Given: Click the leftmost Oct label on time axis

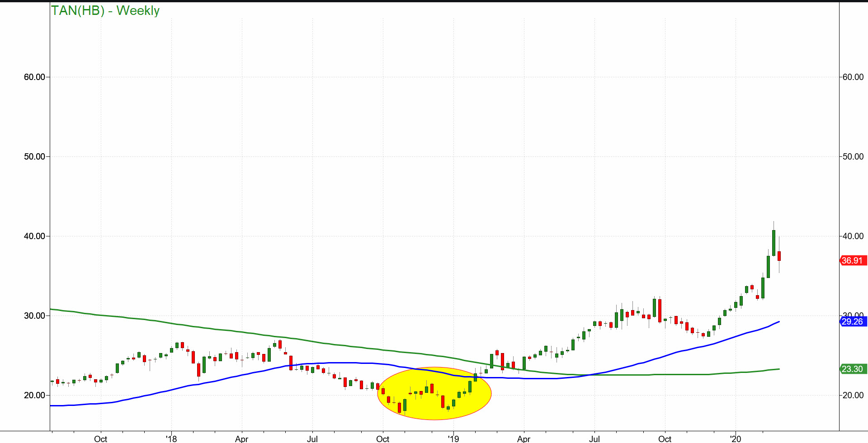Looking at the screenshot, I should click(x=100, y=438).
